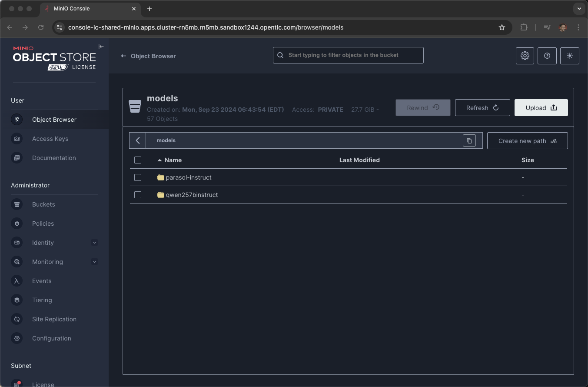Viewport: 588px width, 387px height.
Task: Expand the Monitoring submenu chevron
Action: click(95, 262)
